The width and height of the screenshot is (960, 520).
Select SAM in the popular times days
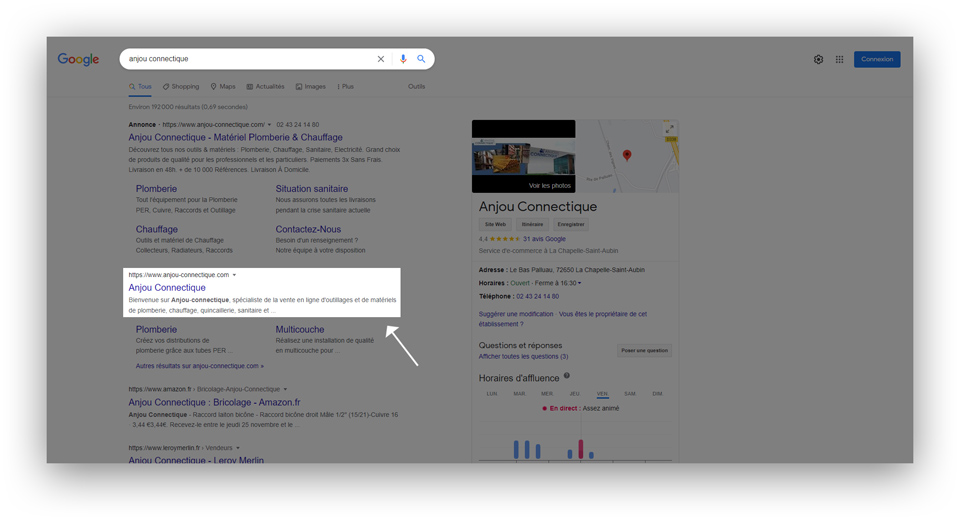(629, 394)
